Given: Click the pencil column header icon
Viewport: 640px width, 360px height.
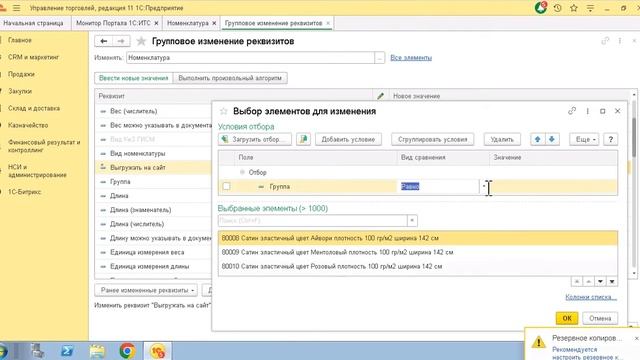Looking at the screenshot, I should pos(380,96).
